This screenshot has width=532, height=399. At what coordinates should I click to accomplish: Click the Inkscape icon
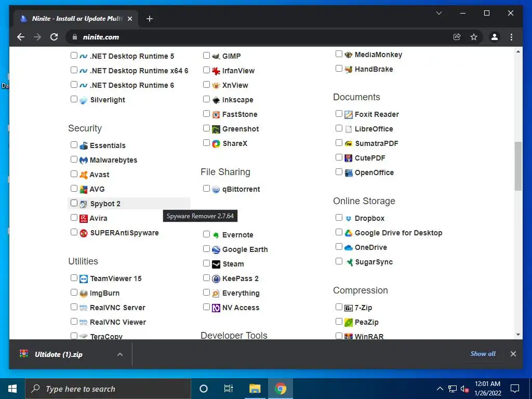pyautogui.click(x=216, y=100)
